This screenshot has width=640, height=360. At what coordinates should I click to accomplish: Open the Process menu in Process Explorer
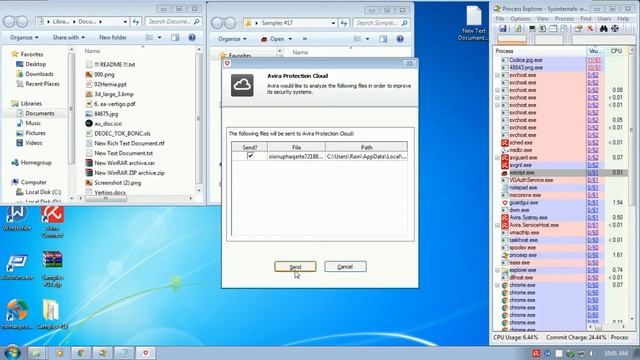[564, 19]
